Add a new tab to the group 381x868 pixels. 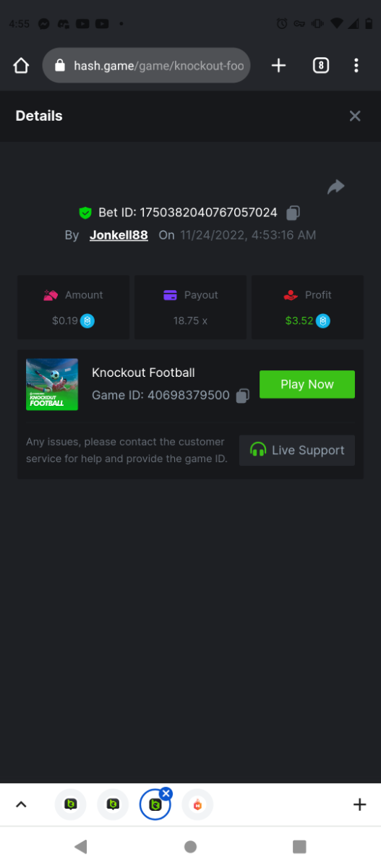coord(359,804)
